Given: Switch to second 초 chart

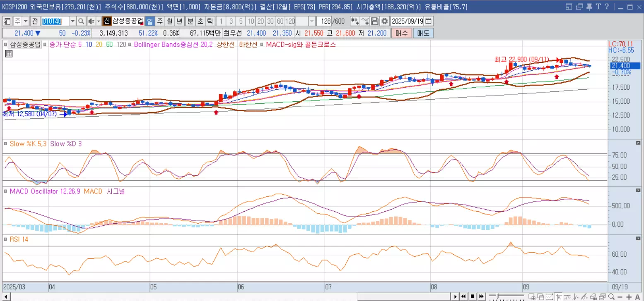Looking at the screenshot, I should [200, 21].
